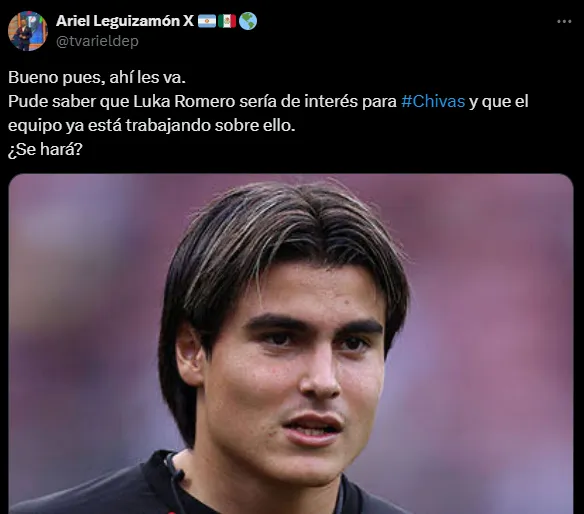Click Ariel Leguizamón's round profile avatar
This screenshot has height=514, width=584.
click(28, 31)
